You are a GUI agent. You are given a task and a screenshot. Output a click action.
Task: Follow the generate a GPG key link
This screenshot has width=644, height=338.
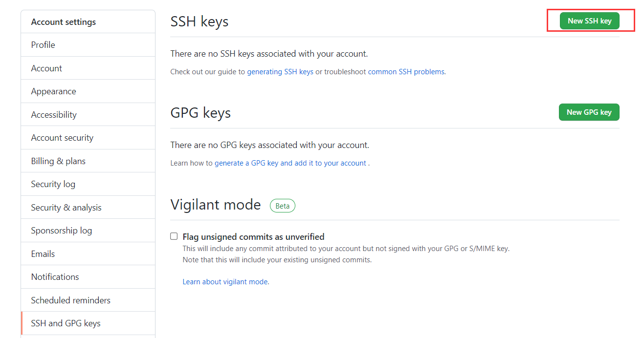pyautogui.click(x=290, y=163)
